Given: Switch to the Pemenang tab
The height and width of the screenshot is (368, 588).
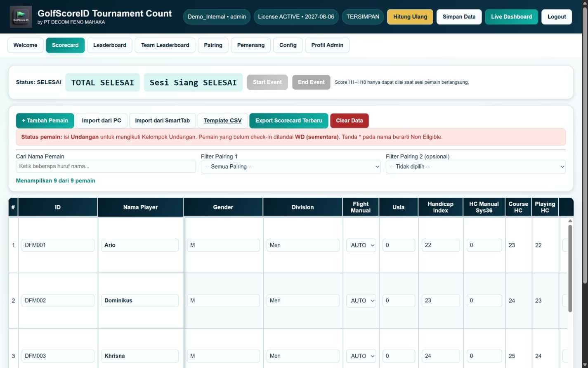Looking at the screenshot, I should point(251,45).
